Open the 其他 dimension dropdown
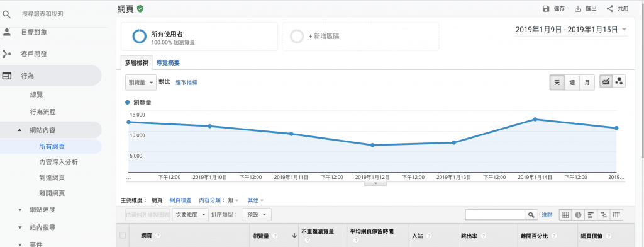The width and height of the screenshot is (644, 247). [255, 200]
